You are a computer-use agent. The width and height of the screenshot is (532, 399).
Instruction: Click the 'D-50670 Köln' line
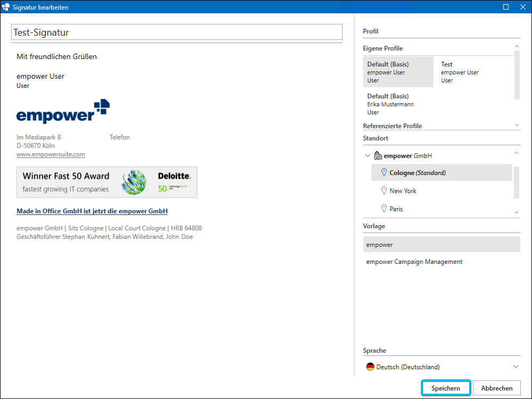(x=36, y=146)
